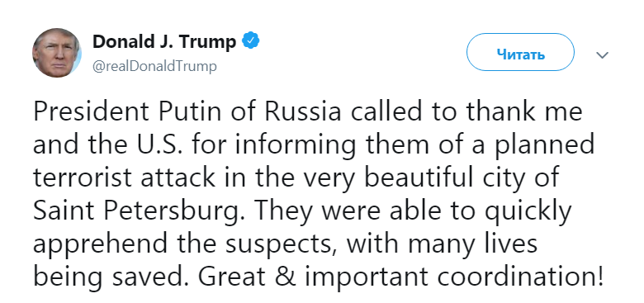Click the Читать follow button
The height and width of the screenshot is (303, 644).
[x=520, y=52]
